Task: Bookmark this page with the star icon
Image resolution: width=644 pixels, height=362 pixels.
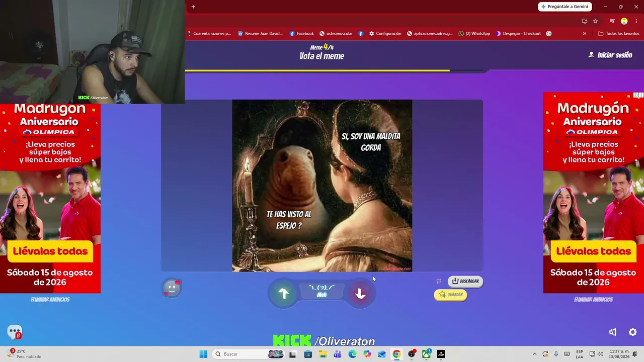Action: click(x=595, y=21)
